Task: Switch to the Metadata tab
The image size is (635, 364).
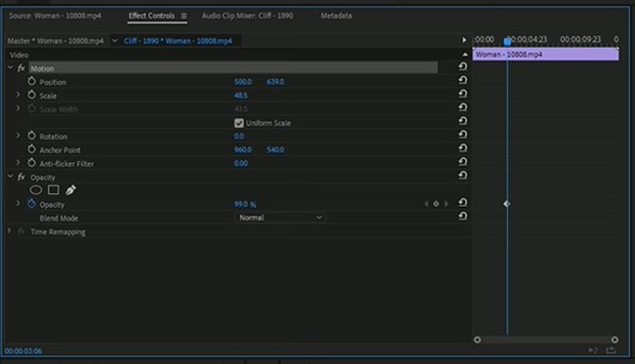Action: pyautogui.click(x=336, y=16)
